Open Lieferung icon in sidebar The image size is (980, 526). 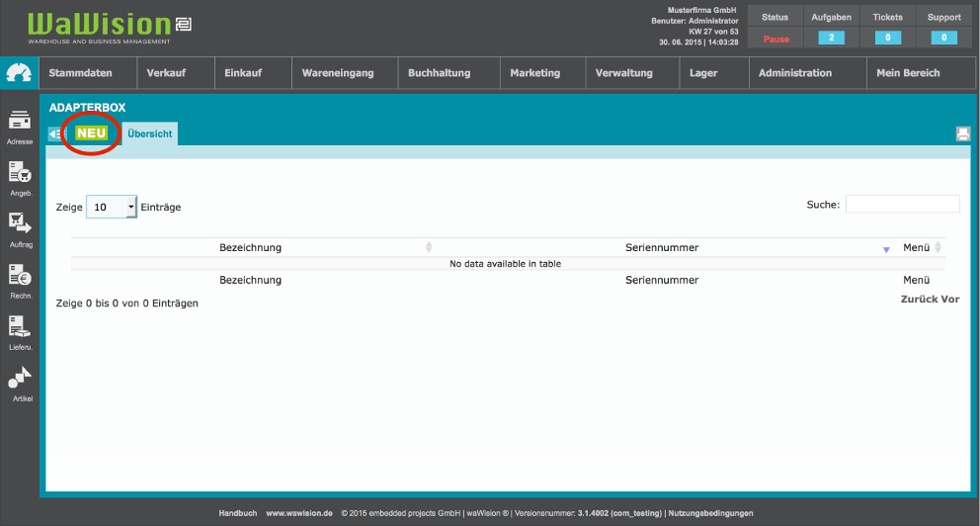coord(19,329)
